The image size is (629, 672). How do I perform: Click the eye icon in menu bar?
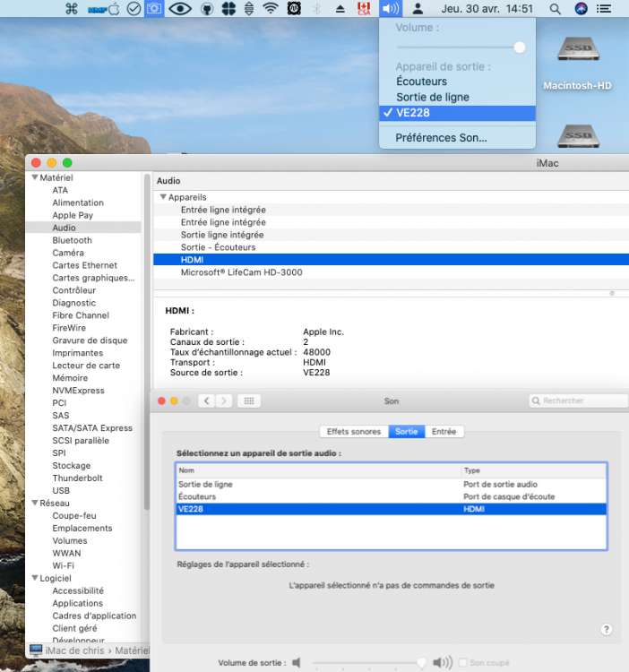180,9
